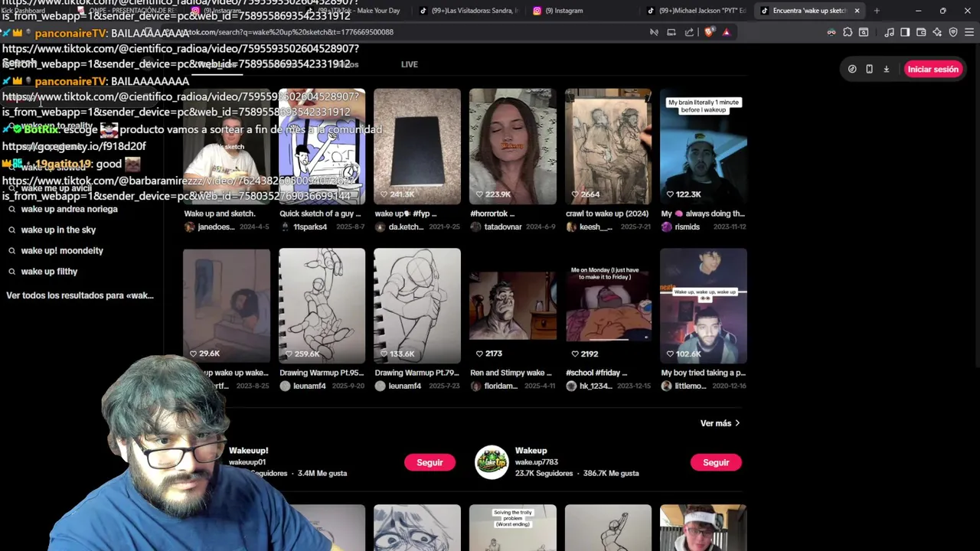Click the glasses extension icon
980x551 pixels.
coord(831,32)
